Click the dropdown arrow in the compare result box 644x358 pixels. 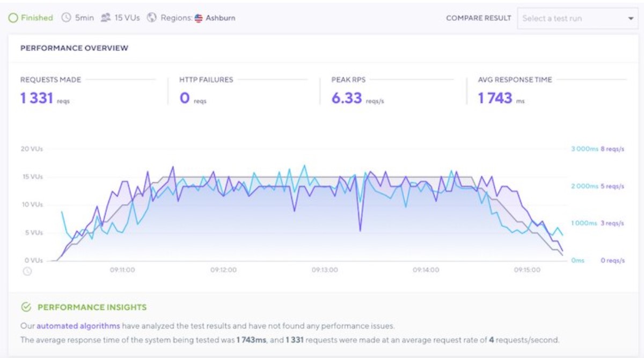[630, 19]
